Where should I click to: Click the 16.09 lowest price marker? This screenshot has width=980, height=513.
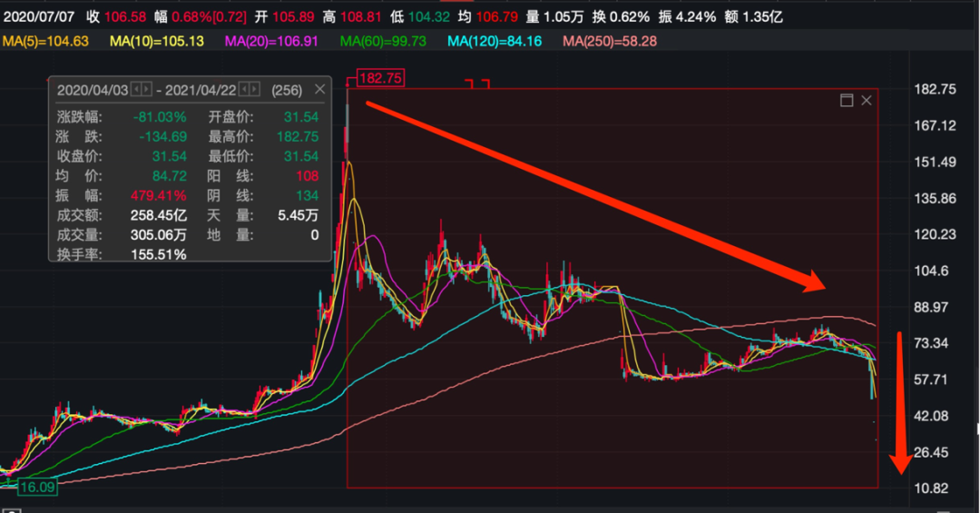[x=37, y=487]
